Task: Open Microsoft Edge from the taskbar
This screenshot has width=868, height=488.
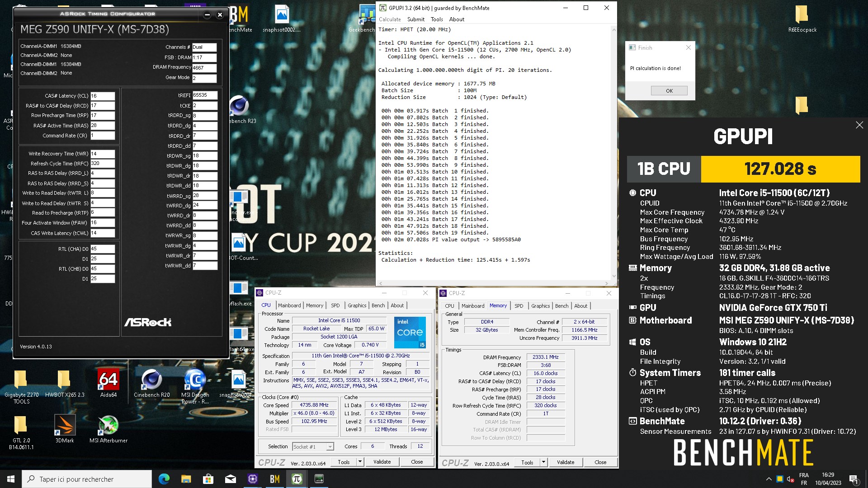Action: click(164, 479)
